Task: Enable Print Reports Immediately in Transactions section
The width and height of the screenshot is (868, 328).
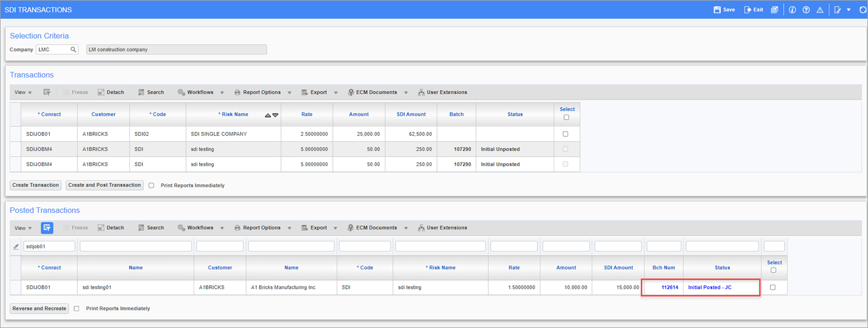Action: pyautogui.click(x=151, y=186)
